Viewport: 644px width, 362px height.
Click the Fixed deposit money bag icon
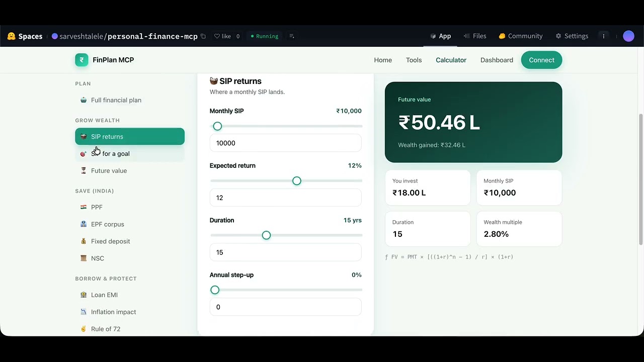[x=84, y=241]
